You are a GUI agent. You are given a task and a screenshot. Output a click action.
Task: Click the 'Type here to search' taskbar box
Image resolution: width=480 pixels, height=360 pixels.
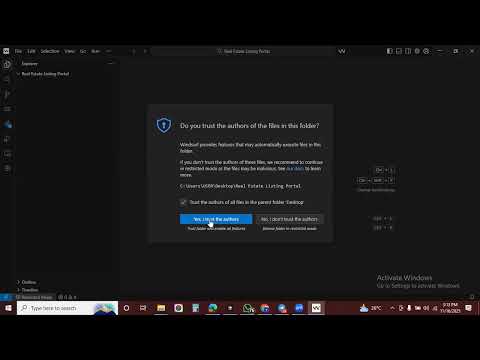(67, 308)
